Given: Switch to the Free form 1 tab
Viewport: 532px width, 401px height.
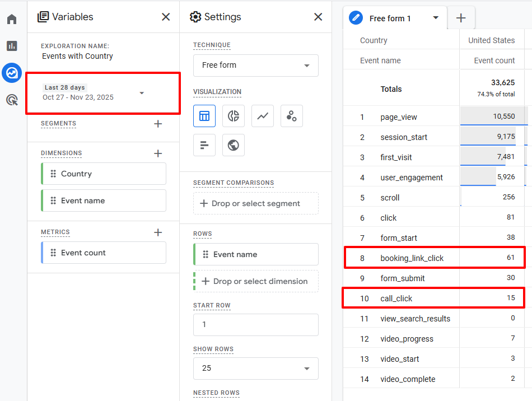Looking at the screenshot, I should (392, 17).
